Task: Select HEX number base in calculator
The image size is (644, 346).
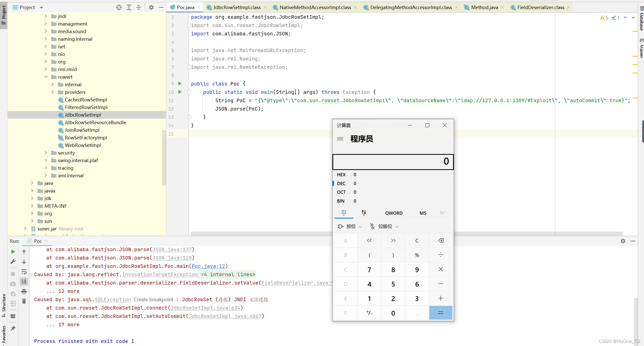Action: point(341,175)
